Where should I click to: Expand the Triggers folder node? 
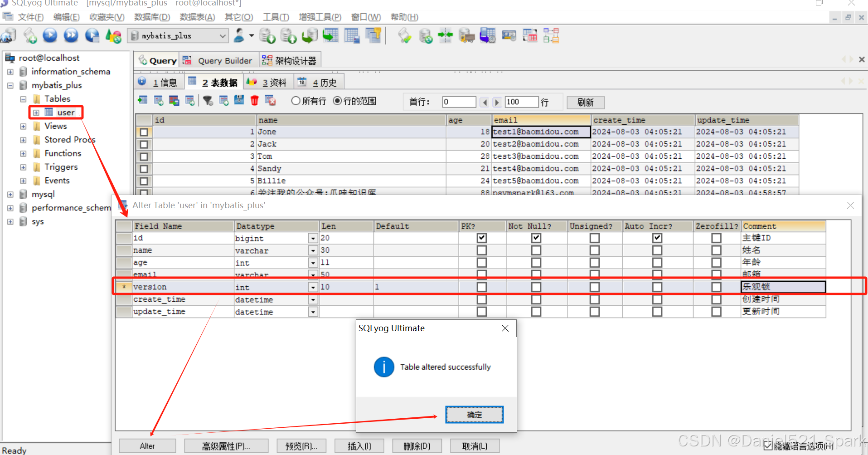coord(23,167)
